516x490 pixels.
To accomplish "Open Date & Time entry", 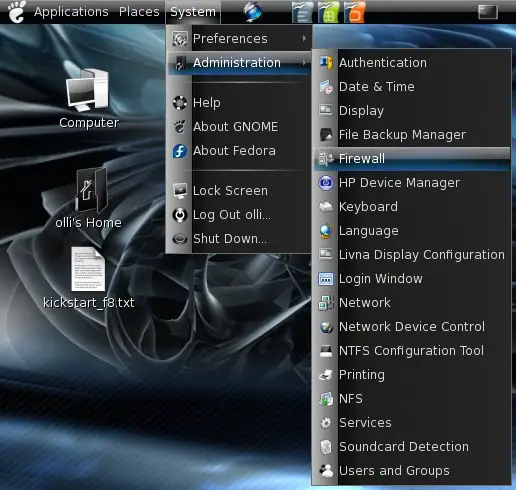I will point(412,87).
